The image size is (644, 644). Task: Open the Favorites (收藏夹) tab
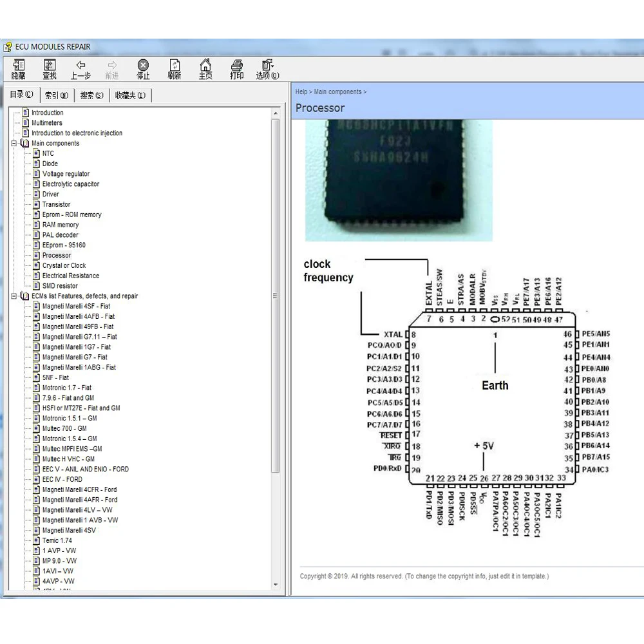[130, 95]
